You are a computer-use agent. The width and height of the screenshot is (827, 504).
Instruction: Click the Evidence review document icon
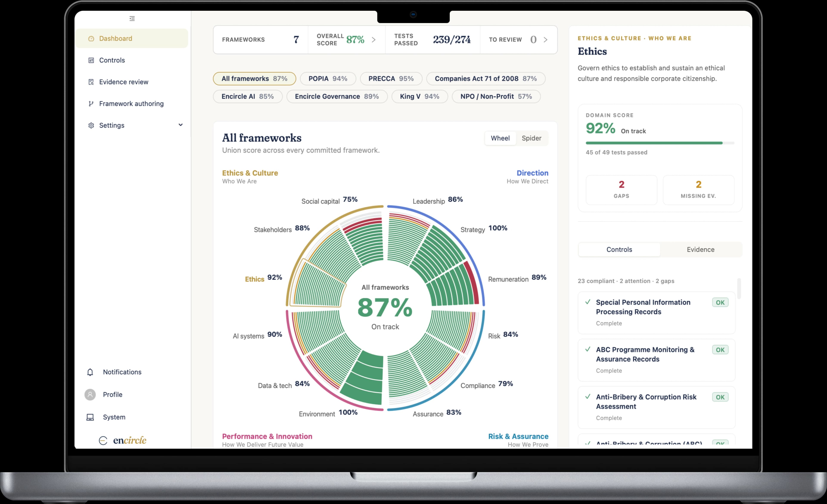point(91,82)
